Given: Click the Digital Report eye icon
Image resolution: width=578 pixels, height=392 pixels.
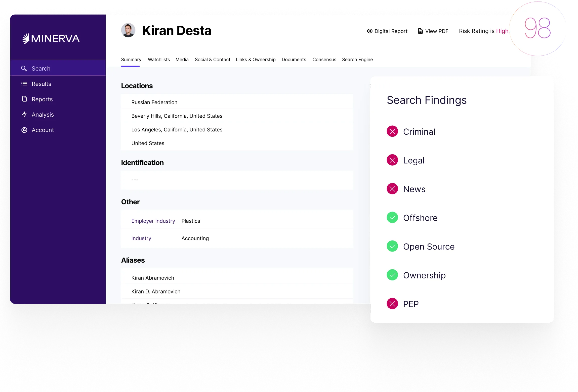Looking at the screenshot, I should tap(369, 31).
